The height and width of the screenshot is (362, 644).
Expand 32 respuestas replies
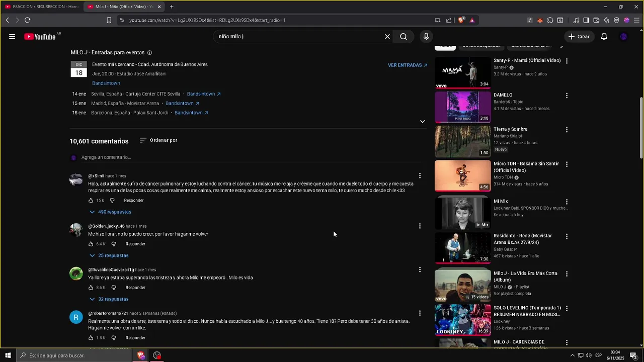pyautogui.click(x=109, y=300)
